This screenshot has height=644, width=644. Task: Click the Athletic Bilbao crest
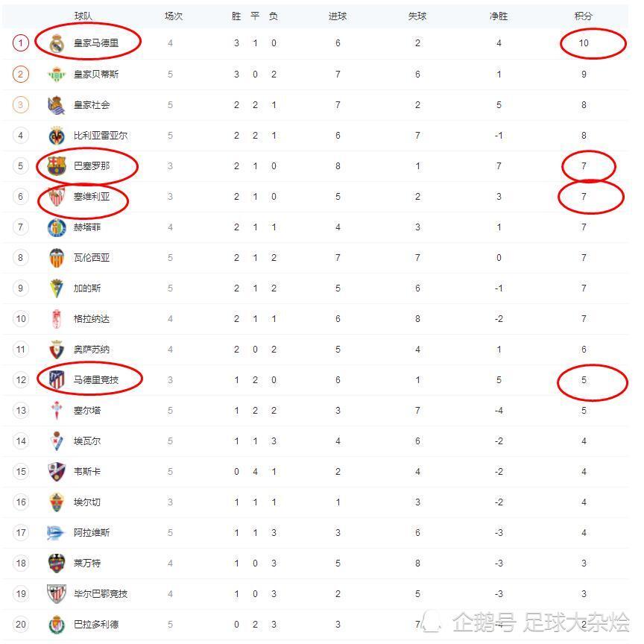57,594
